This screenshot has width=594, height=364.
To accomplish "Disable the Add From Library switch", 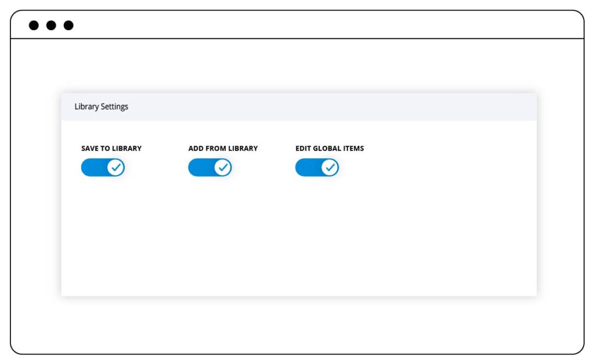I will pyautogui.click(x=210, y=168).
